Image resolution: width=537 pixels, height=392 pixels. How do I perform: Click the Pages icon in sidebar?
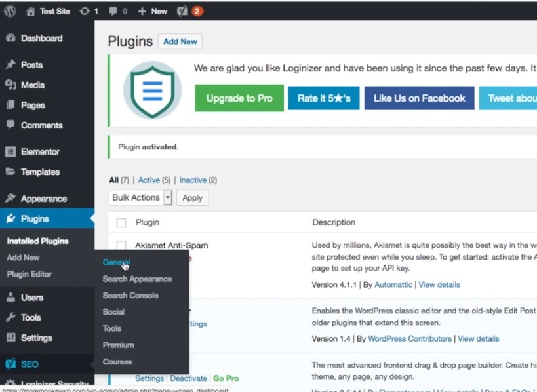(x=10, y=105)
